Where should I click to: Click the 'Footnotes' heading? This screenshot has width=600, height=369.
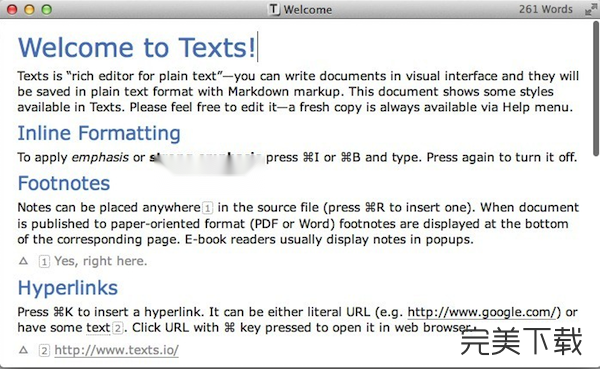click(64, 183)
